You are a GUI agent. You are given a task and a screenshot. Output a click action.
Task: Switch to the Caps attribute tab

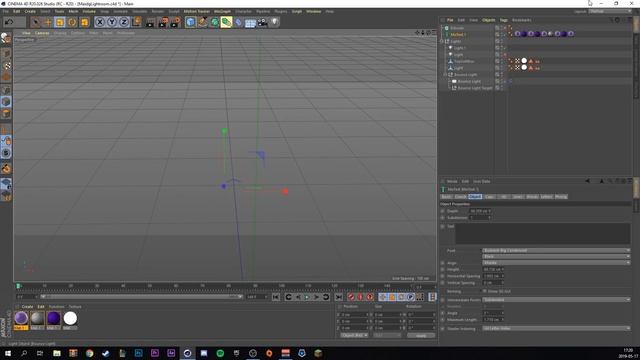click(489, 197)
